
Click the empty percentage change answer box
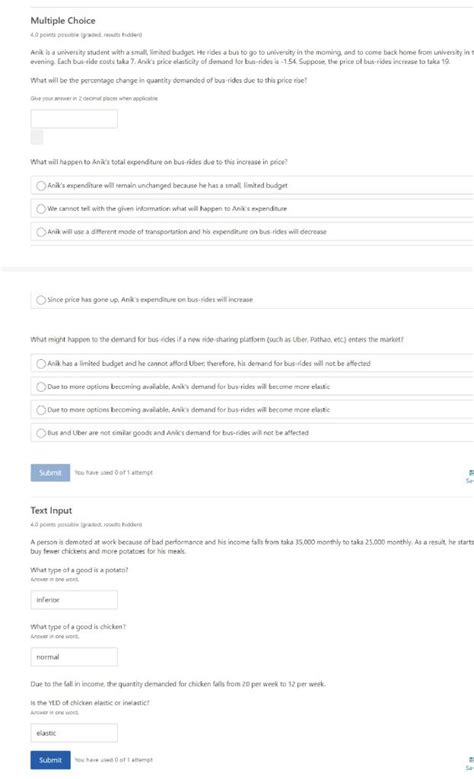point(74,119)
